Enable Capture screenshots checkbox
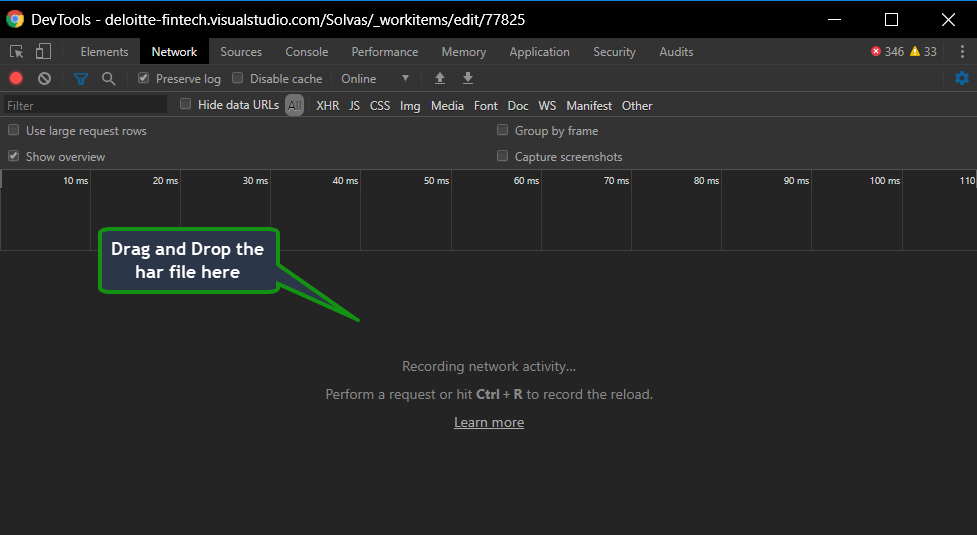This screenshot has height=535, width=977. [502, 156]
